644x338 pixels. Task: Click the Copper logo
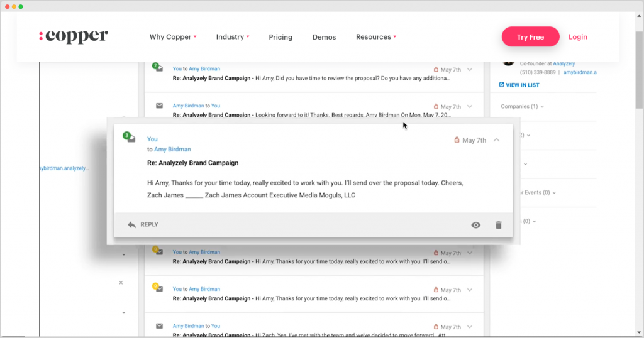[74, 36]
